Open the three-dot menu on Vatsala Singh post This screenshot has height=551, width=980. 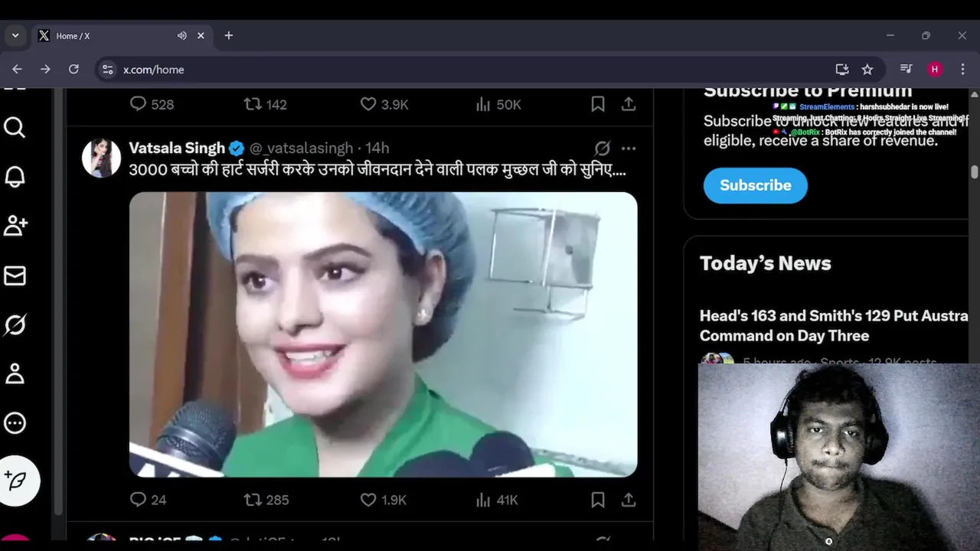(x=629, y=148)
